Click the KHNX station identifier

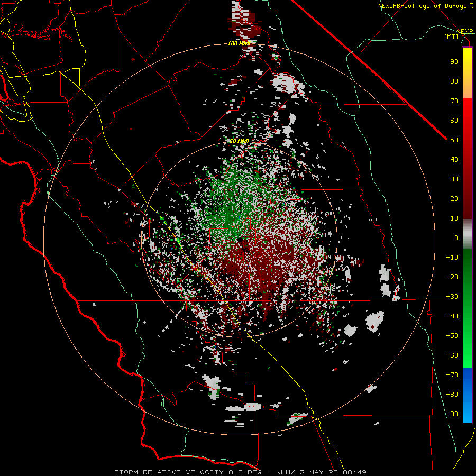pyautogui.click(x=286, y=472)
